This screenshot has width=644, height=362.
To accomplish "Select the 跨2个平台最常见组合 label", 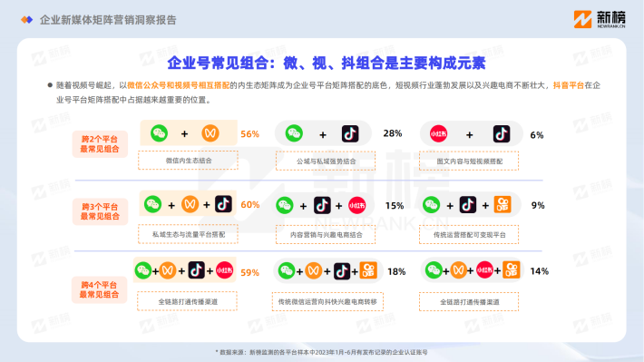I will coord(100,144).
